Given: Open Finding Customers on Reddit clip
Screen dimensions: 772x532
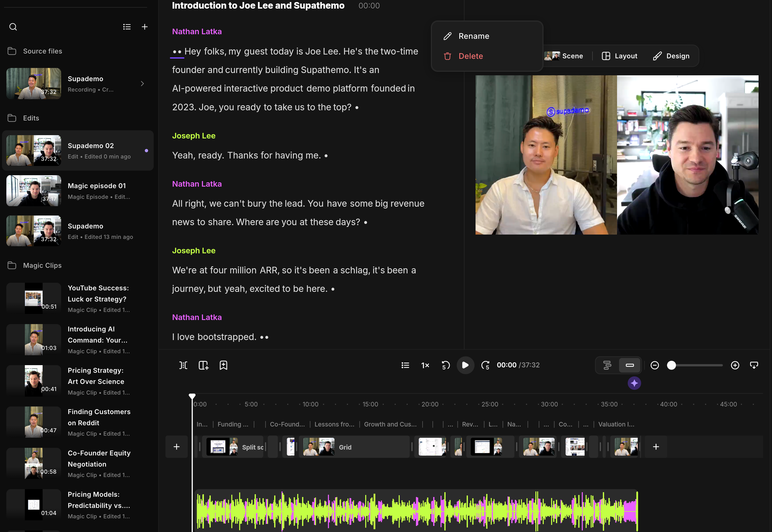Looking at the screenshot, I should tap(78, 422).
